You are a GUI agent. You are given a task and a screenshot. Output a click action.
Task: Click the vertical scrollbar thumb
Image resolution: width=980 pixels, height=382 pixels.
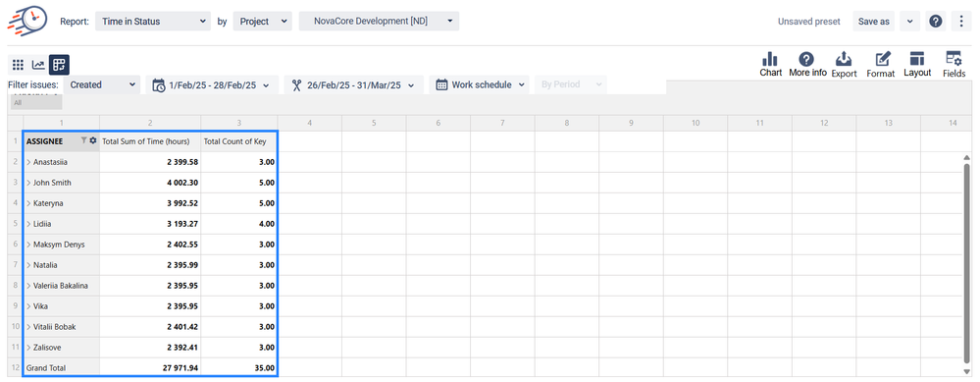click(967, 263)
